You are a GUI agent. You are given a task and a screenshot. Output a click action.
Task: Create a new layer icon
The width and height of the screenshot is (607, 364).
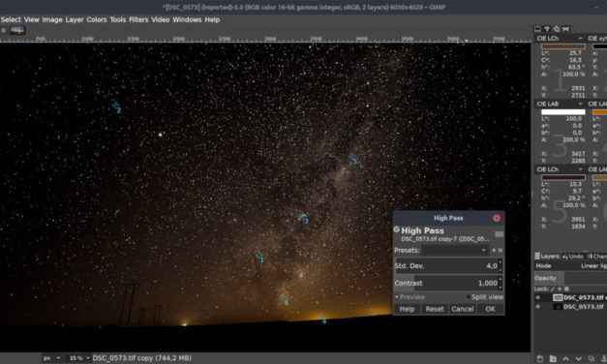[540, 359]
